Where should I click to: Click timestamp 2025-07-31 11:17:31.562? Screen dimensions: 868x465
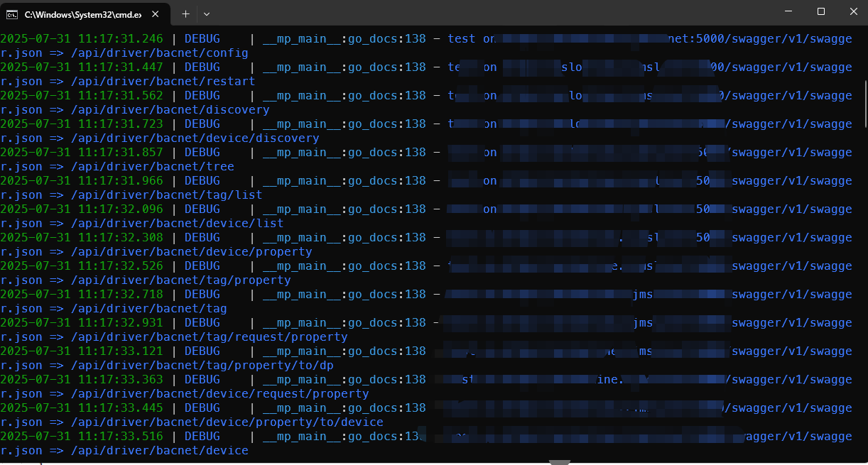(x=82, y=96)
